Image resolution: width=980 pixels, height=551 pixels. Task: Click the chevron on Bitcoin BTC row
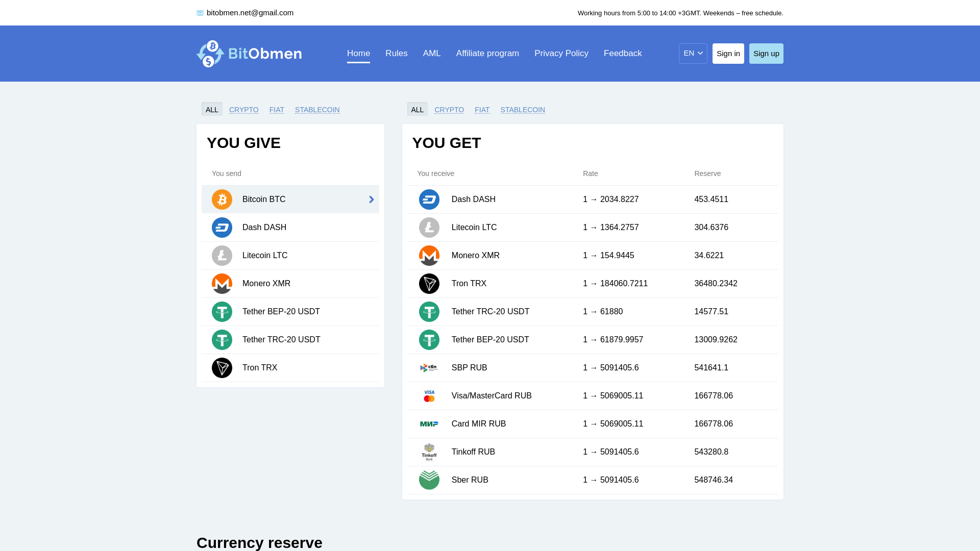pos(372,199)
